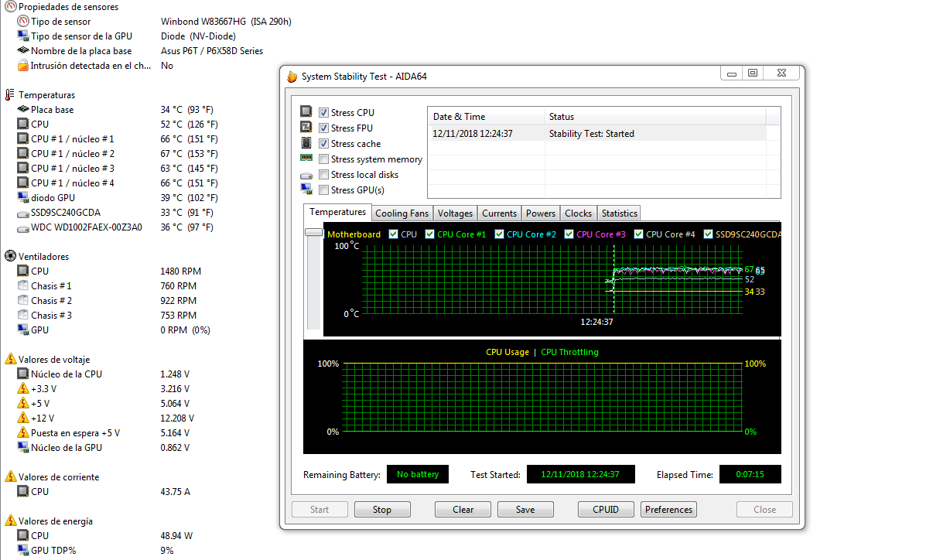Click the No battery indicator
Viewport: 950px width, 560px height.
pyautogui.click(x=418, y=474)
